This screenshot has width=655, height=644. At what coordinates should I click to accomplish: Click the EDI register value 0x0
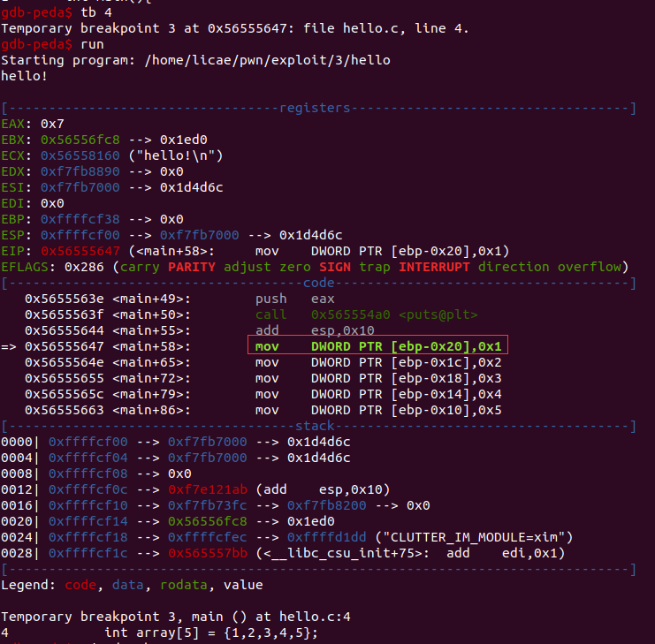[x=52, y=203]
